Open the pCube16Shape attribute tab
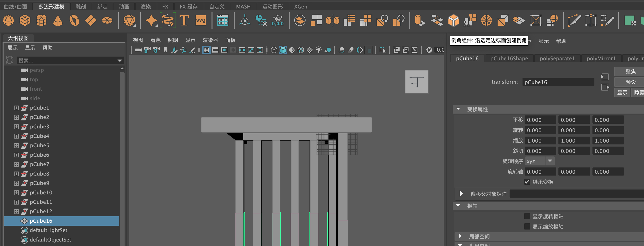 pyautogui.click(x=509, y=58)
